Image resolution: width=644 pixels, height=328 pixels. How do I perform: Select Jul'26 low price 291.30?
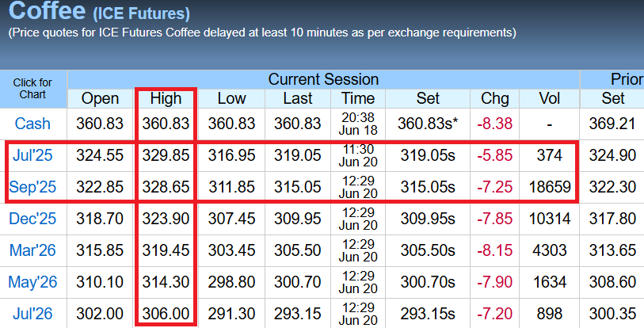click(231, 314)
